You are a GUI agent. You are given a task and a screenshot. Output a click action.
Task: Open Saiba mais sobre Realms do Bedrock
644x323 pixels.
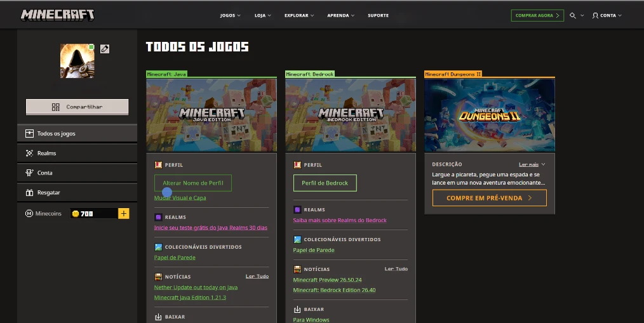(340, 220)
